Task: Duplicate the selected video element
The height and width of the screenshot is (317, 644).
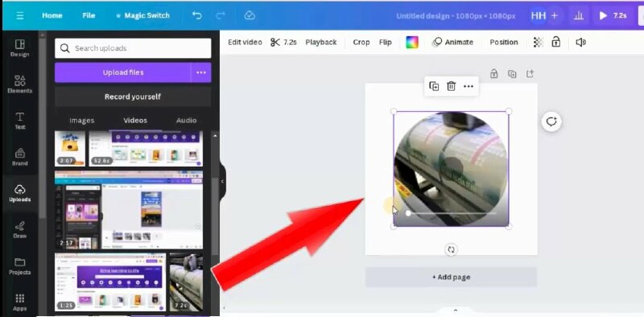Action: (x=434, y=86)
